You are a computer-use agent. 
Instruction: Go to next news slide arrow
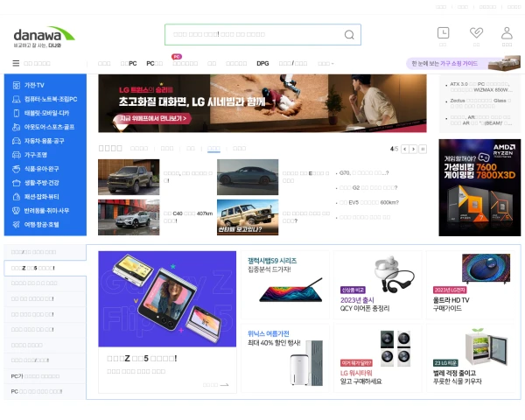414,149
